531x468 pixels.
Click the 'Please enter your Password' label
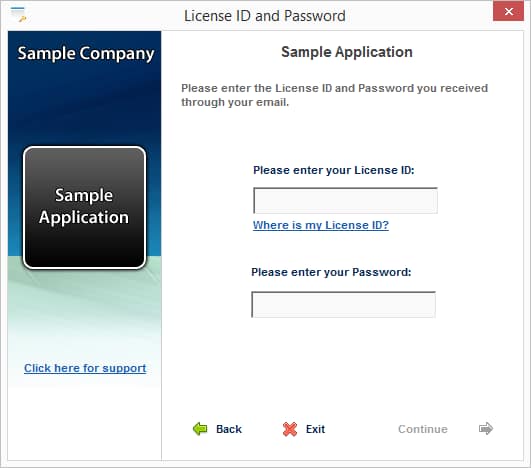pos(331,272)
